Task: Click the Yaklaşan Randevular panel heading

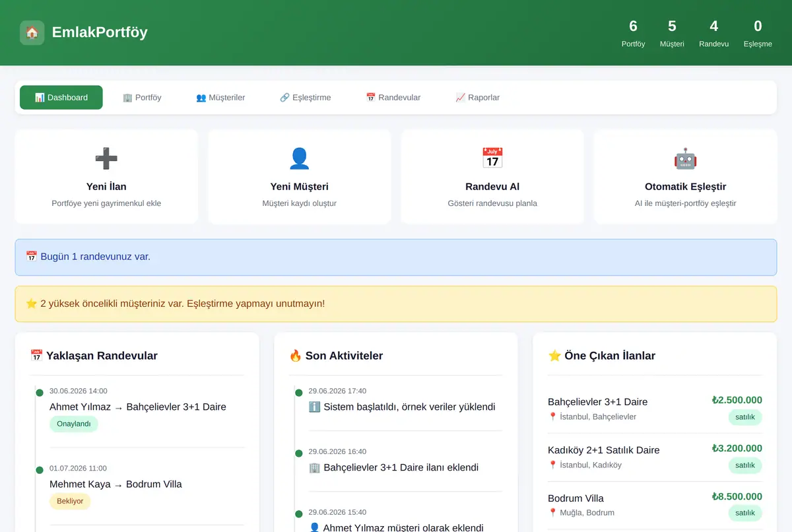Action: [94, 356]
